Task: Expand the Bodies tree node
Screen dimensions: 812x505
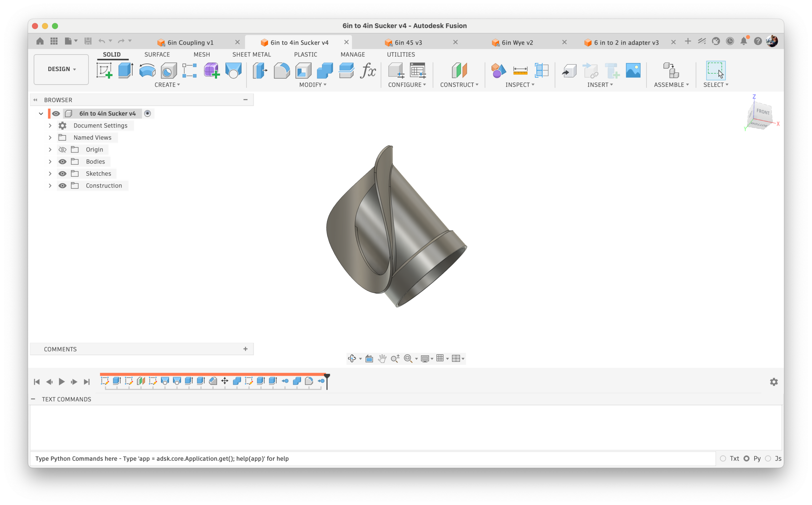Action: pos(50,162)
